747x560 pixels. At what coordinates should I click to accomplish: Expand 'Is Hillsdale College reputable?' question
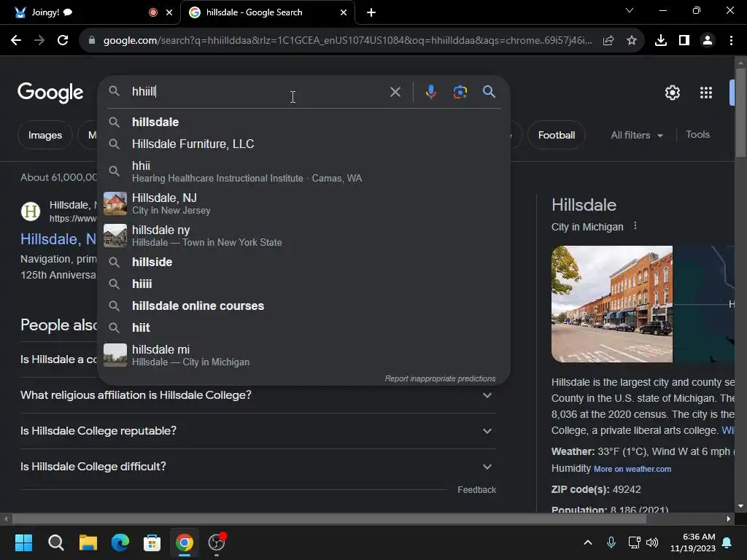pos(258,431)
